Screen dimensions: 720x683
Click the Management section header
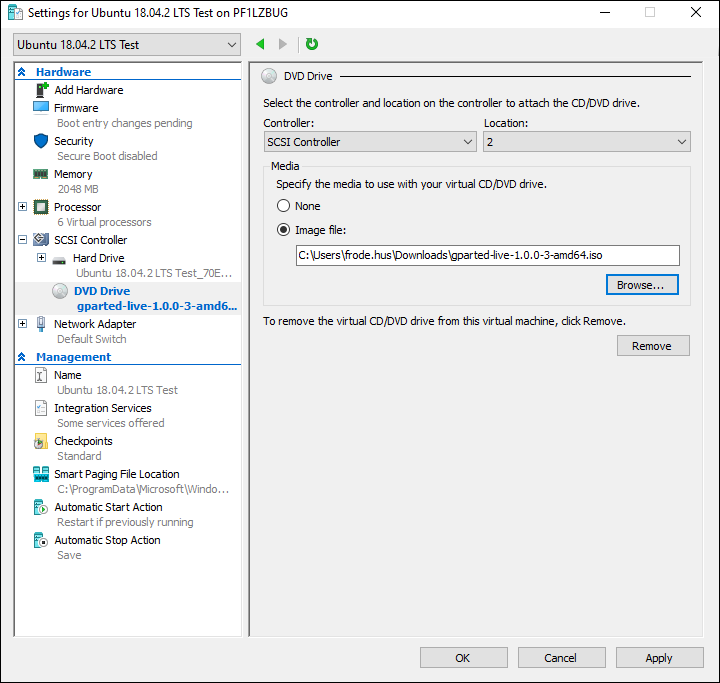tap(73, 357)
